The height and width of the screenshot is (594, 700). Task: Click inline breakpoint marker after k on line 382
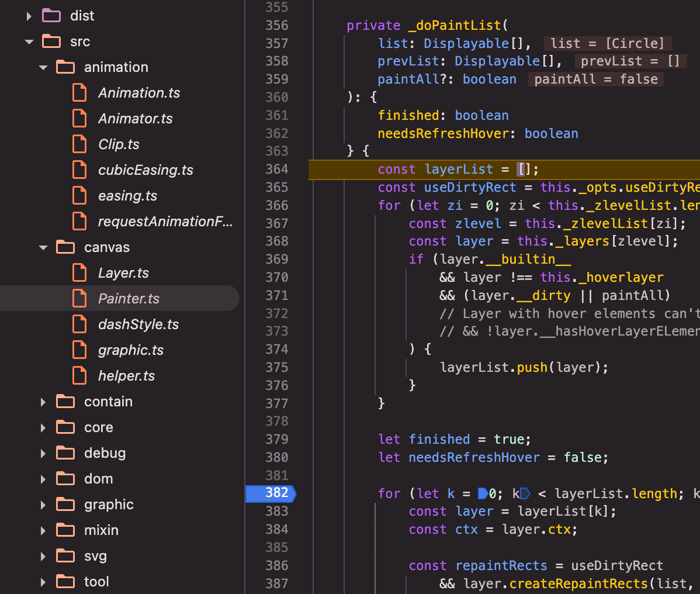[x=525, y=494]
